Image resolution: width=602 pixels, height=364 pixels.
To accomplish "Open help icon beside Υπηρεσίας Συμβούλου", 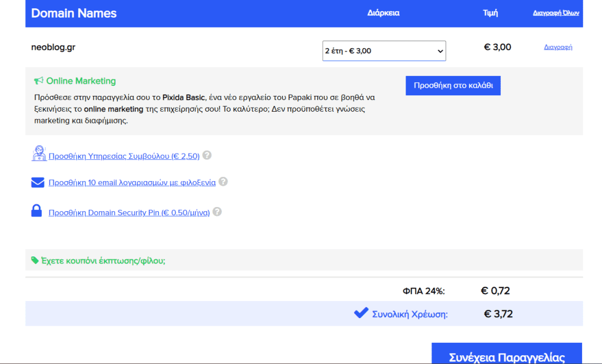I will (x=207, y=156).
